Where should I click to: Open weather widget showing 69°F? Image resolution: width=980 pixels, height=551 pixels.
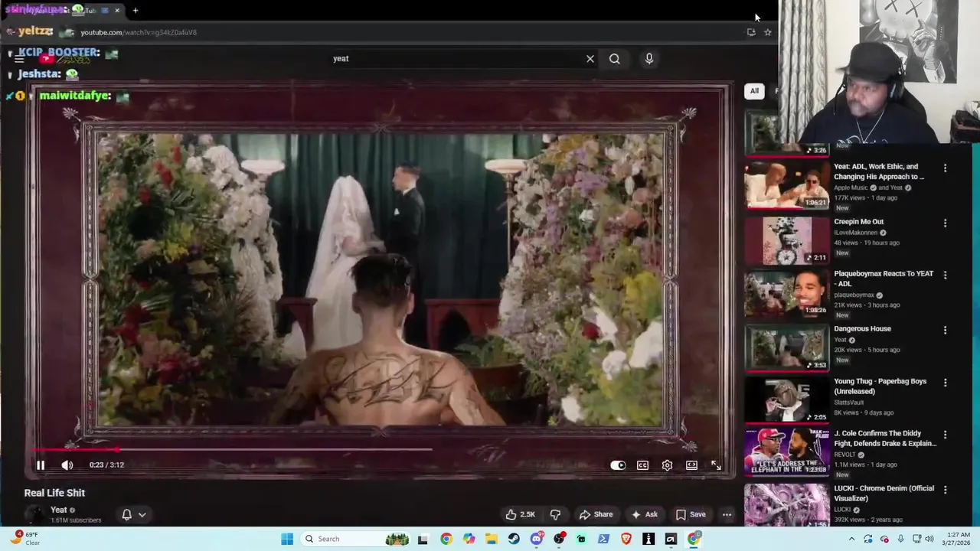pyautogui.click(x=25, y=539)
